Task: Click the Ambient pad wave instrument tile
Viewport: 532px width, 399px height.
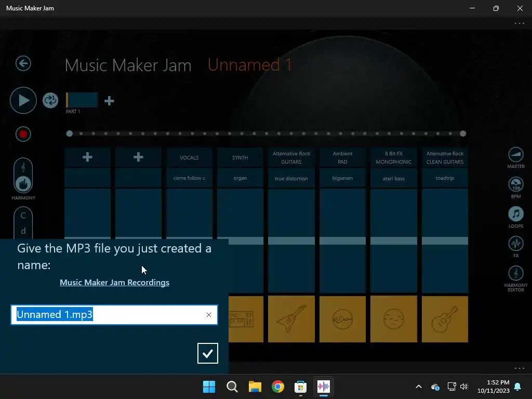Action: point(343,319)
